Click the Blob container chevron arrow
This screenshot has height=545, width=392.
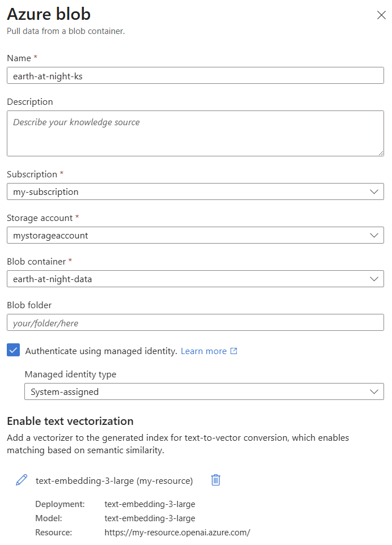click(374, 279)
